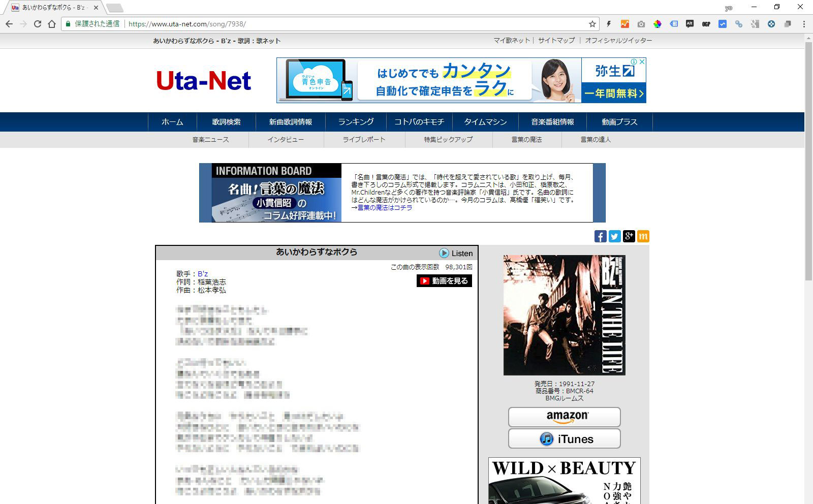This screenshot has width=813, height=504.
Task: Bookmark this page with the star icon
Action: tap(592, 24)
